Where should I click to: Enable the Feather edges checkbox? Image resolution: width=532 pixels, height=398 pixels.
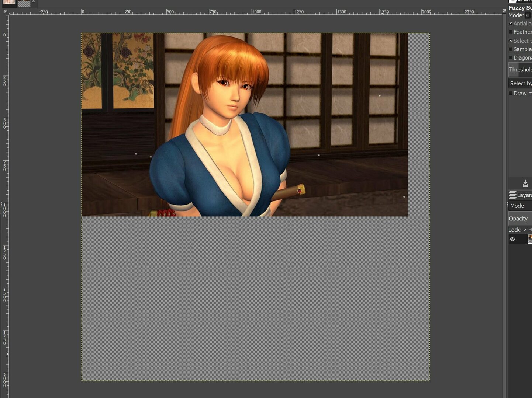(x=511, y=32)
